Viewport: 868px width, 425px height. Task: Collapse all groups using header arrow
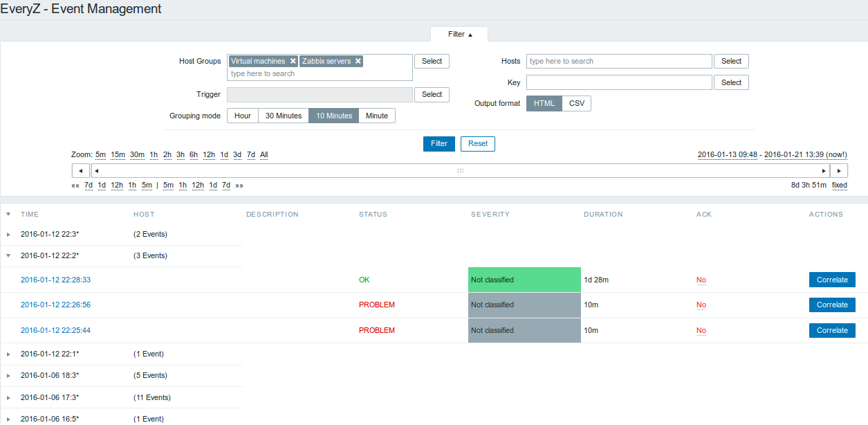click(x=8, y=215)
